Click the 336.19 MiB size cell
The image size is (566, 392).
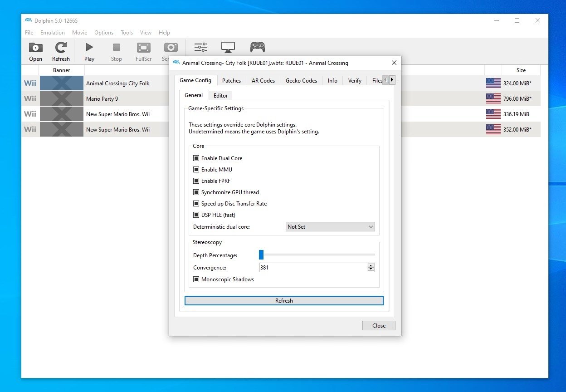[x=516, y=114]
